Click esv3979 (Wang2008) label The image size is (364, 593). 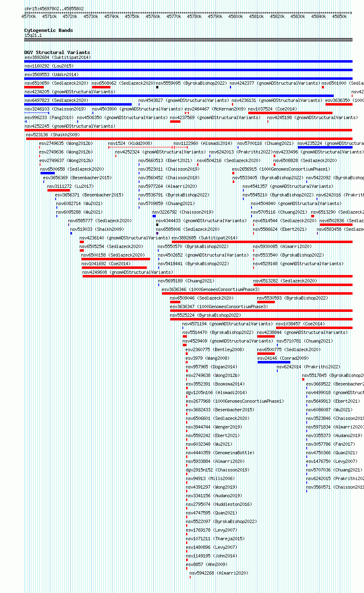[208, 358]
